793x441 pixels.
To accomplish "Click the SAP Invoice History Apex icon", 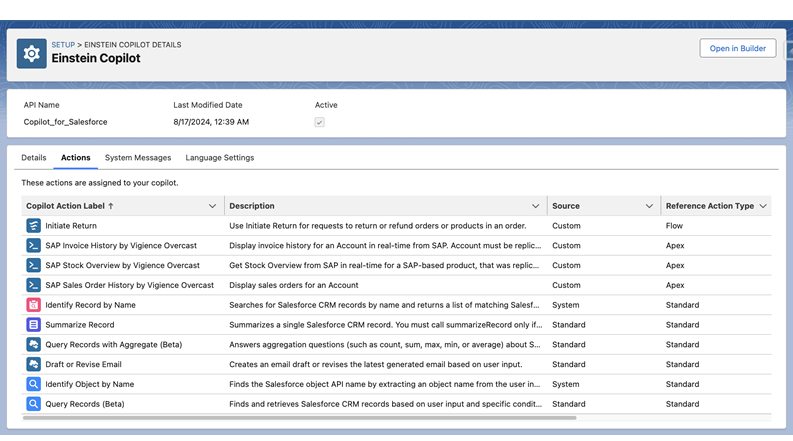I will tap(33, 246).
